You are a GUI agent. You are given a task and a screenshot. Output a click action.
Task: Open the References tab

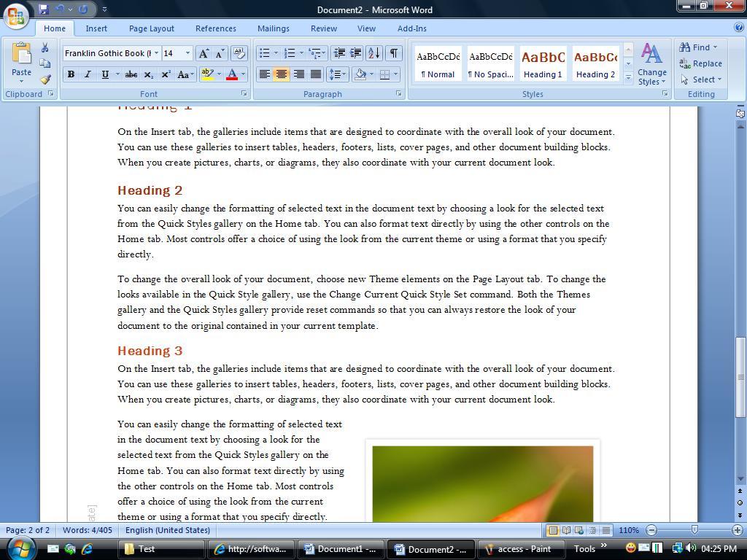(x=215, y=28)
